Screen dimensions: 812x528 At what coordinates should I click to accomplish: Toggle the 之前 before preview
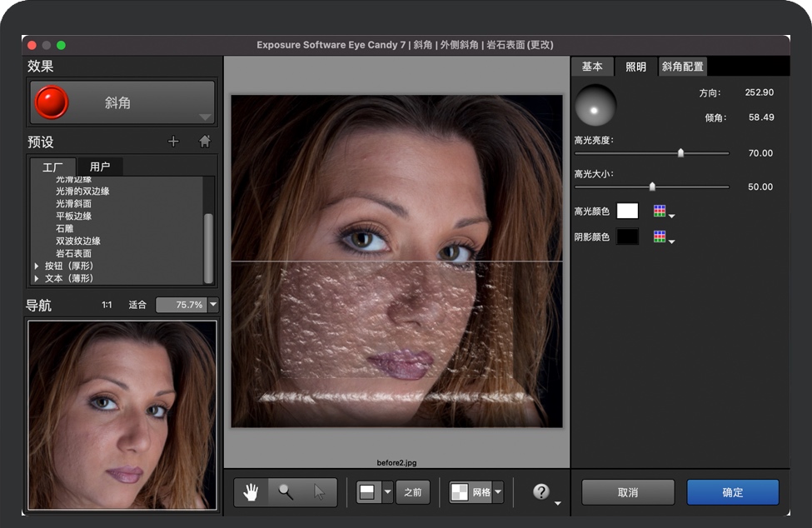(x=413, y=492)
